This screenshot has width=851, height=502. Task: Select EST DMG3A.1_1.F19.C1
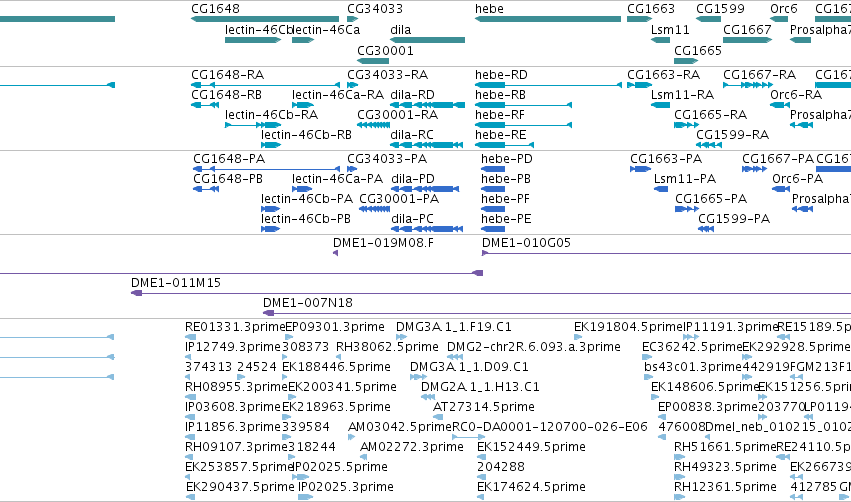[453, 327]
